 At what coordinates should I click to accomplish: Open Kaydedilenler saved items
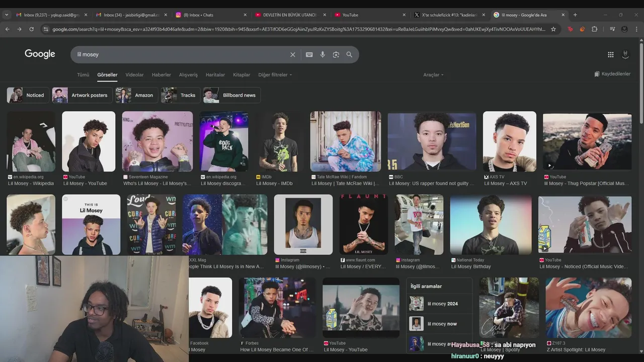coord(612,74)
